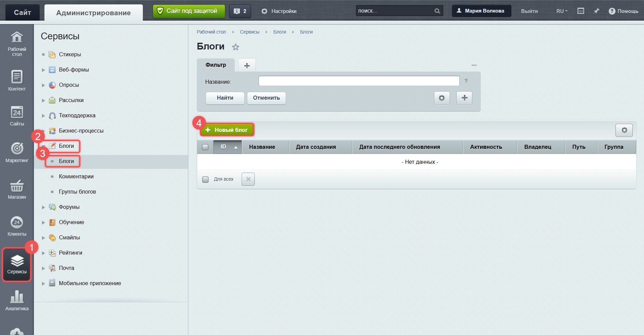The height and width of the screenshot is (335, 644).
Task: Expand the Техподдержка tree node
Action: (x=43, y=116)
